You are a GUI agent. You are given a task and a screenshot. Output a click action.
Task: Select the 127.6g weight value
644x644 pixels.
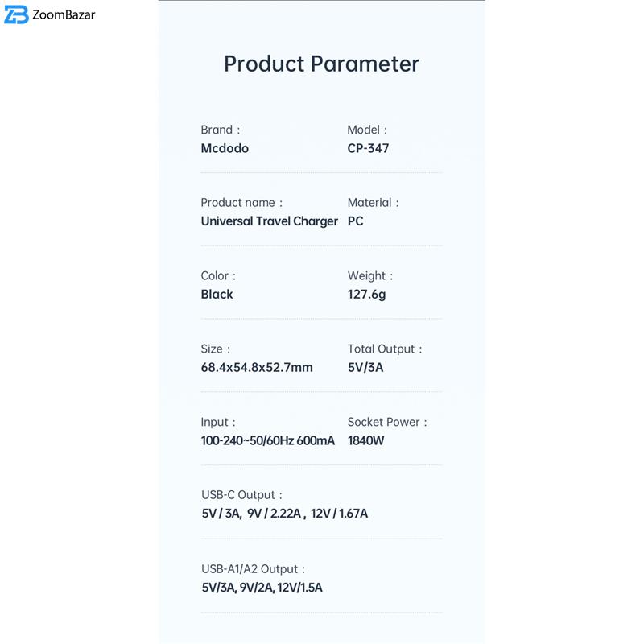coord(366,295)
